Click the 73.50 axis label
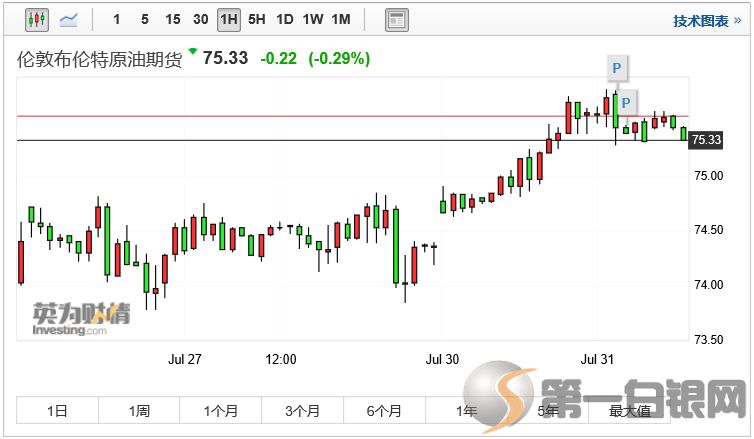The width and height of the screenshot is (754, 439). tap(708, 339)
